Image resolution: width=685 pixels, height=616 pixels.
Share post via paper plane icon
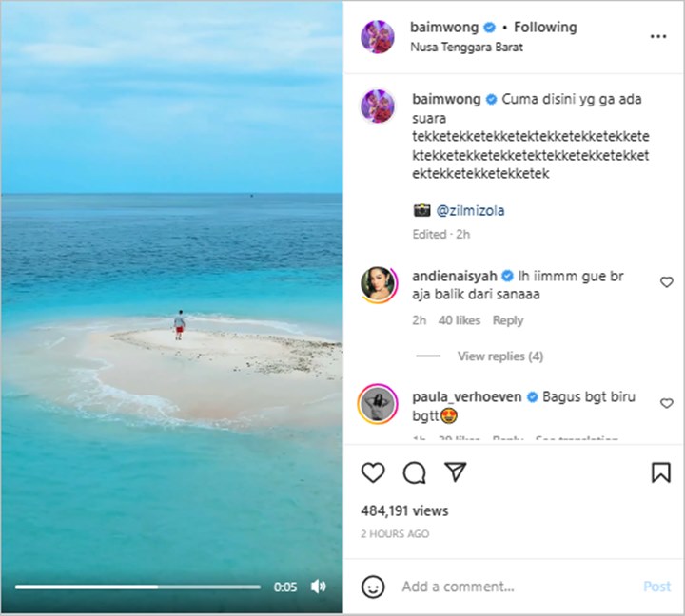(x=456, y=472)
